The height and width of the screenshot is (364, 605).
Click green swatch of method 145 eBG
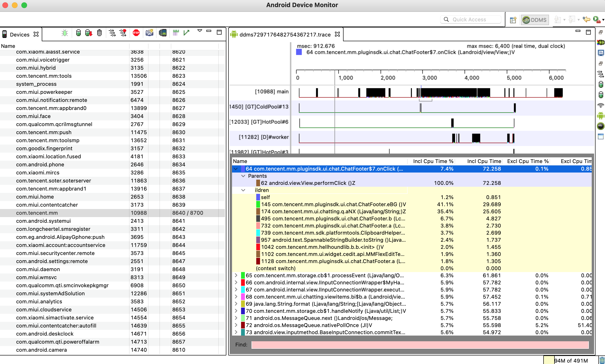point(258,204)
